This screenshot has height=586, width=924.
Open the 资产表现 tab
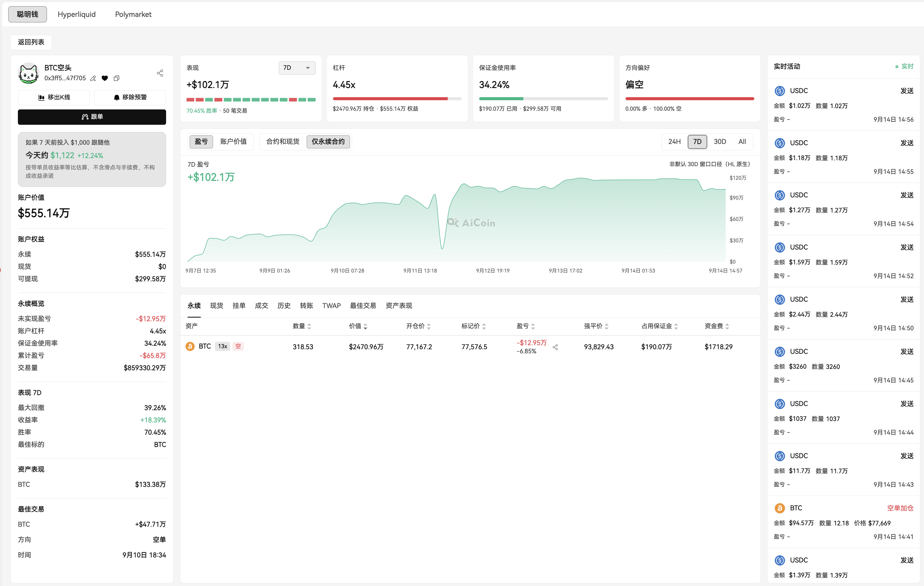399,306
